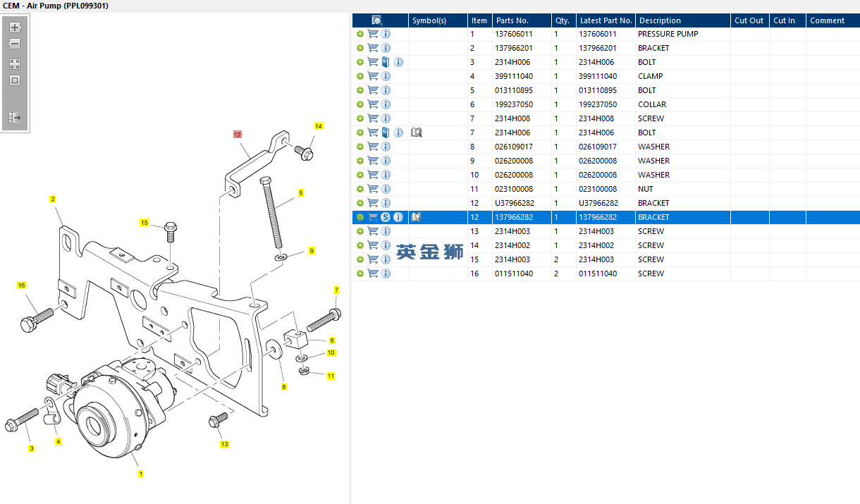
Task: Click the search icon in table header
Action: click(377, 20)
